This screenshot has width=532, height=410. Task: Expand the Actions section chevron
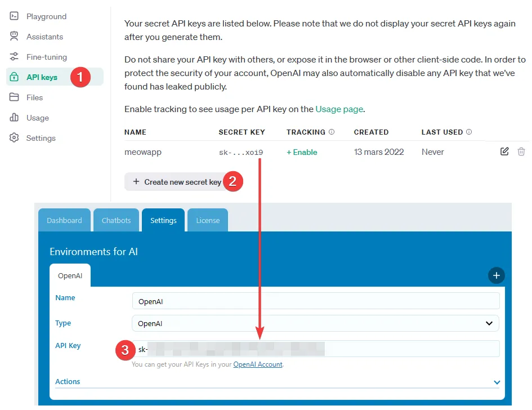tap(497, 382)
